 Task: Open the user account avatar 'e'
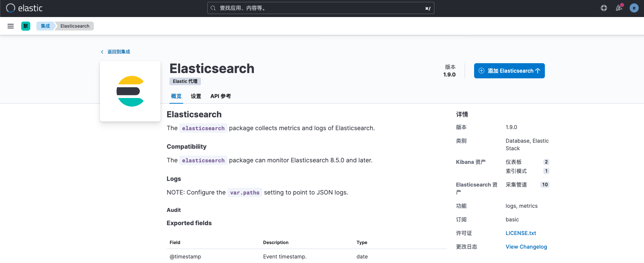pyautogui.click(x=634, y=8)
